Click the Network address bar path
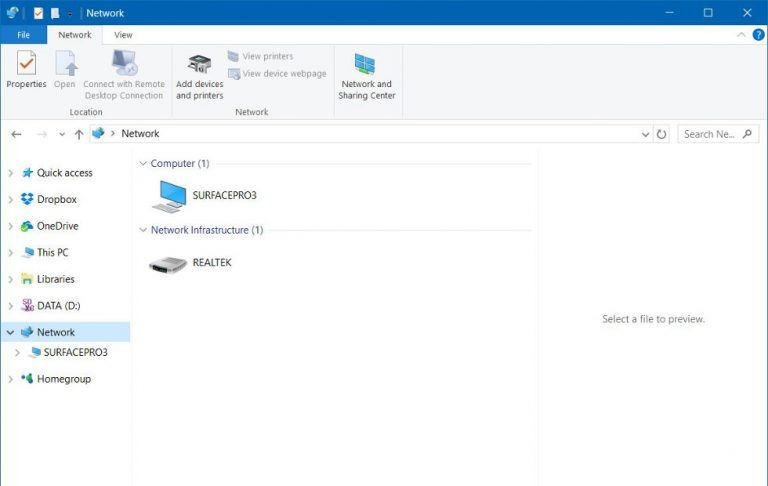Viewport: 768px width, 486px height. coord(140,133)
